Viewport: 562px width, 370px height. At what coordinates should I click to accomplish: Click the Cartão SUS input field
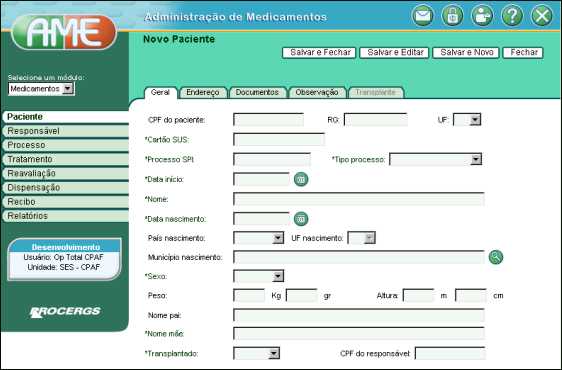279,139
